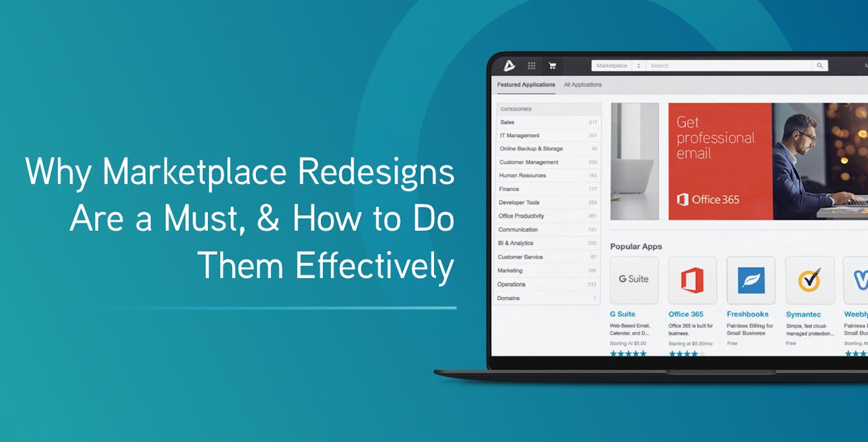This screenshot has height=442, width=868.
Task: Open the apps grid icon
Action: coord(531,66)
